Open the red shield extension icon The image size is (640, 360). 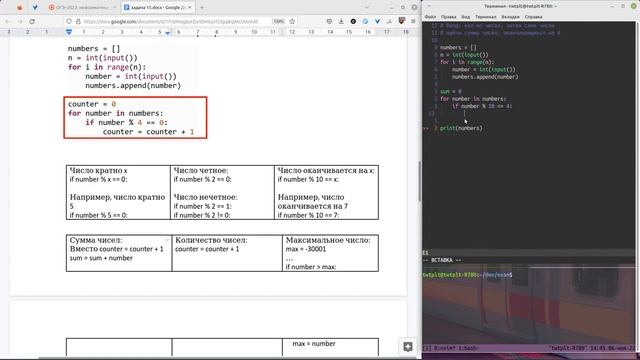[402, 21]
